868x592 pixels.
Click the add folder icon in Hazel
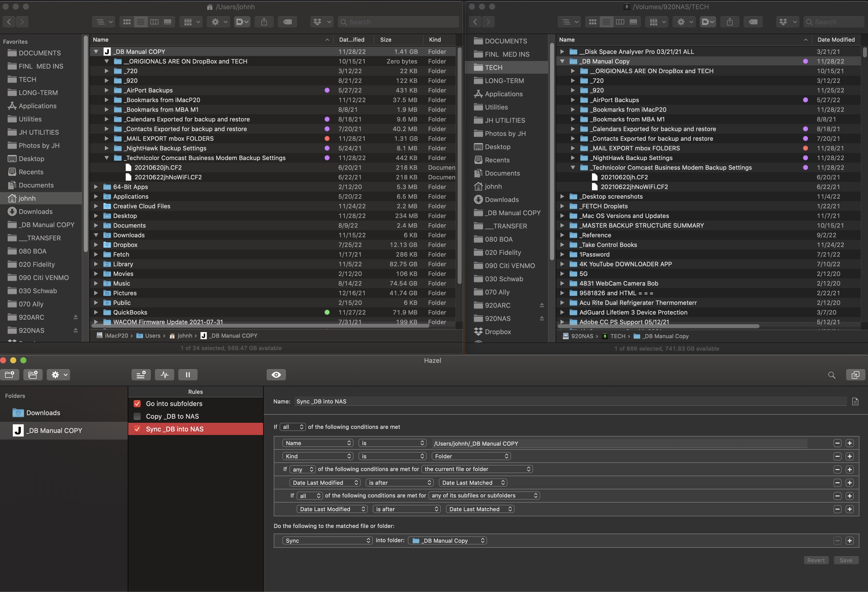pyautogui.click(x=10, y=375)
